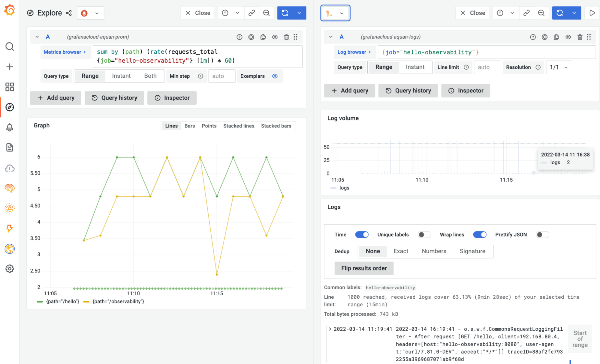Image resolution: width=600 pixels, height=364 pixels.
Task: Switch the graph display to Bars
Action: point(189,126)
